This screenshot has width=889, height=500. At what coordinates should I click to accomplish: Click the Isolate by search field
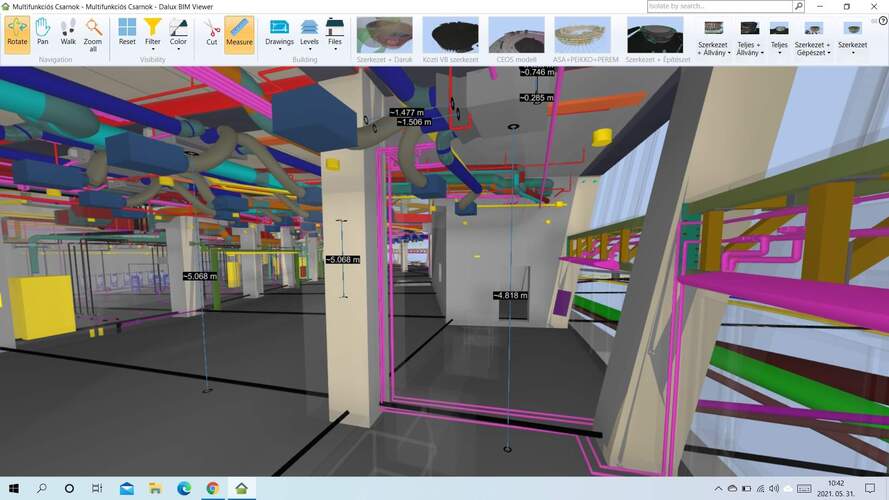(718, 6)
